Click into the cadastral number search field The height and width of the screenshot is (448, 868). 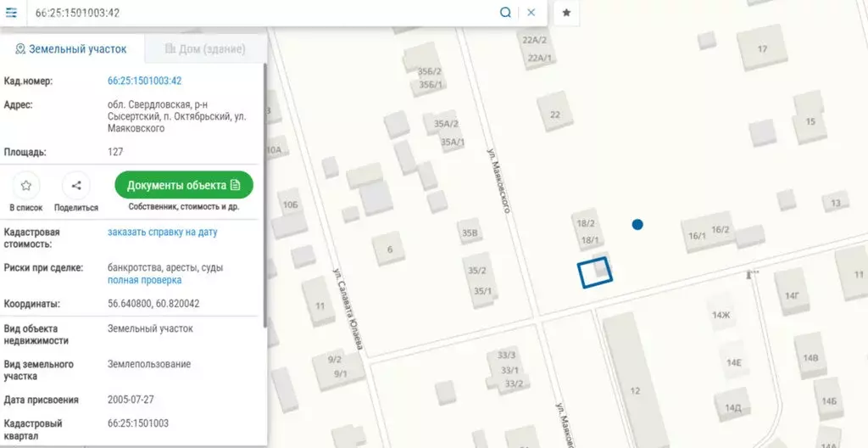click(x=263, y=13)
